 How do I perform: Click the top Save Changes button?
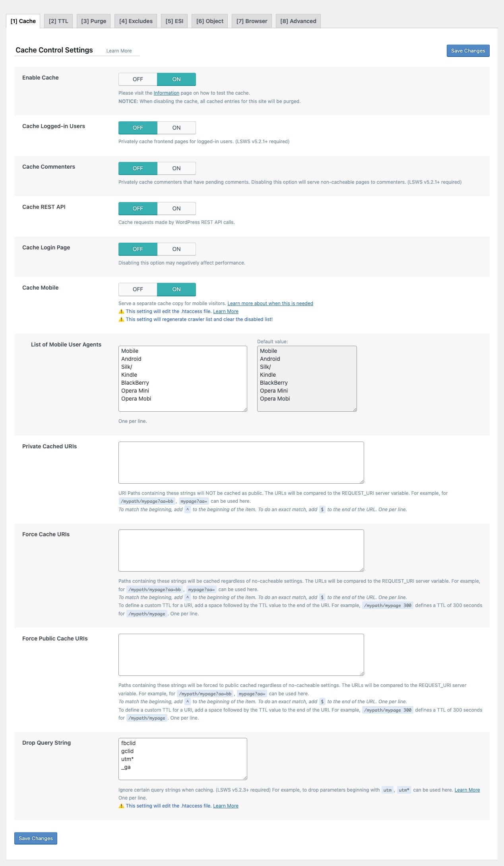pyautogui.click(x=468, y=51)
